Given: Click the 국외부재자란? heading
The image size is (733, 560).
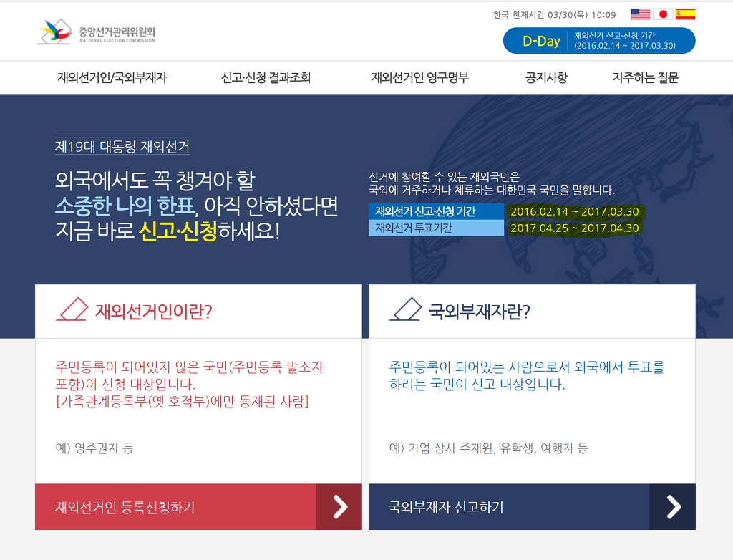Looking at the screenshot, I should (x=479, y=312).
